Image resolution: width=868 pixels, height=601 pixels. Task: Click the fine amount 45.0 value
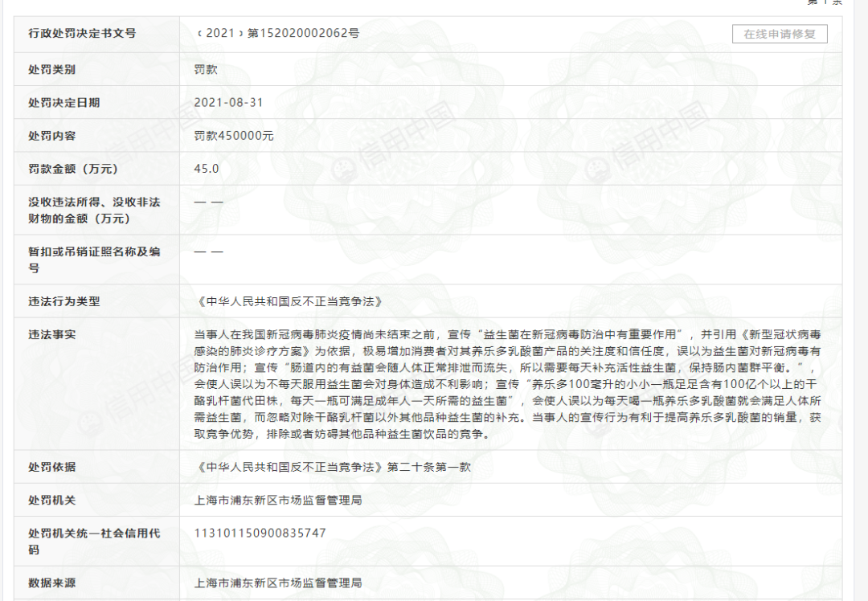[207, 169]
